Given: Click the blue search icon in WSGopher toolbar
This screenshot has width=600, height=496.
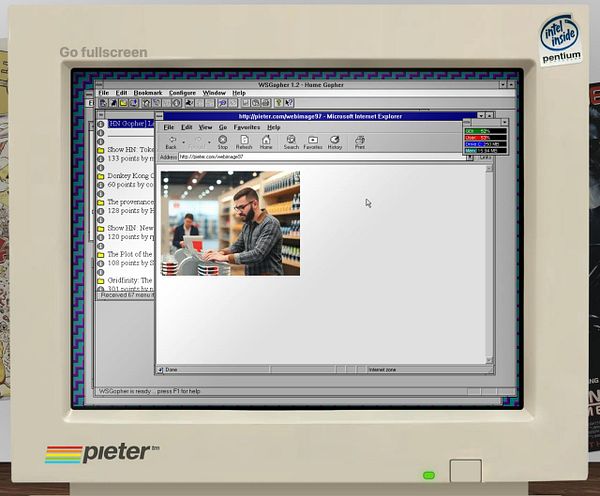Looking at the screenshot, I should (222, 103).
